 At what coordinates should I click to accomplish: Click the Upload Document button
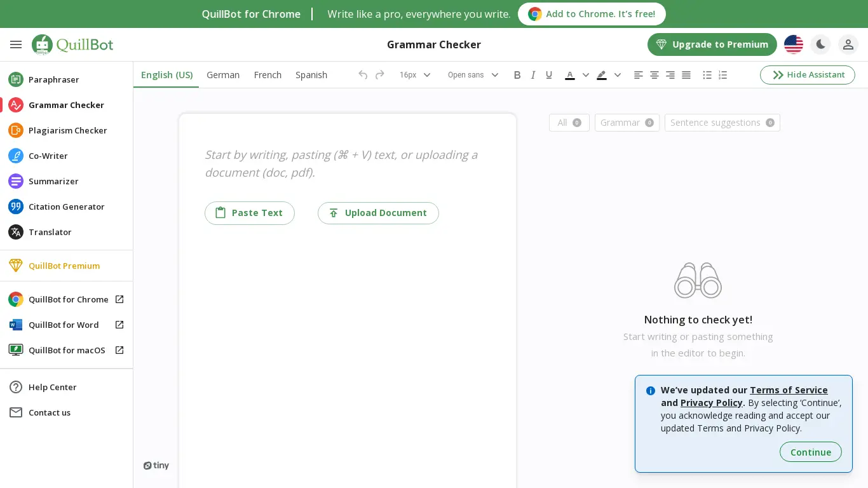(378, 213)
